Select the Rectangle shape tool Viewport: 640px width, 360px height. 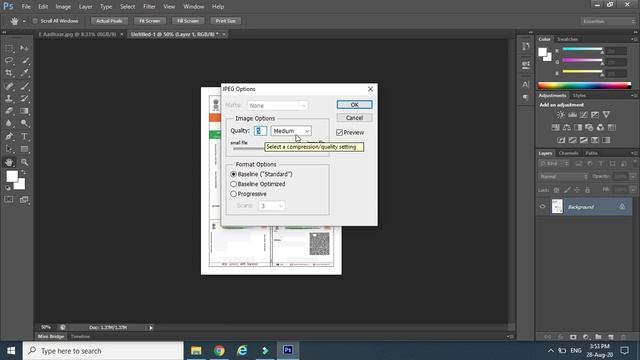(x=24, y=149)
